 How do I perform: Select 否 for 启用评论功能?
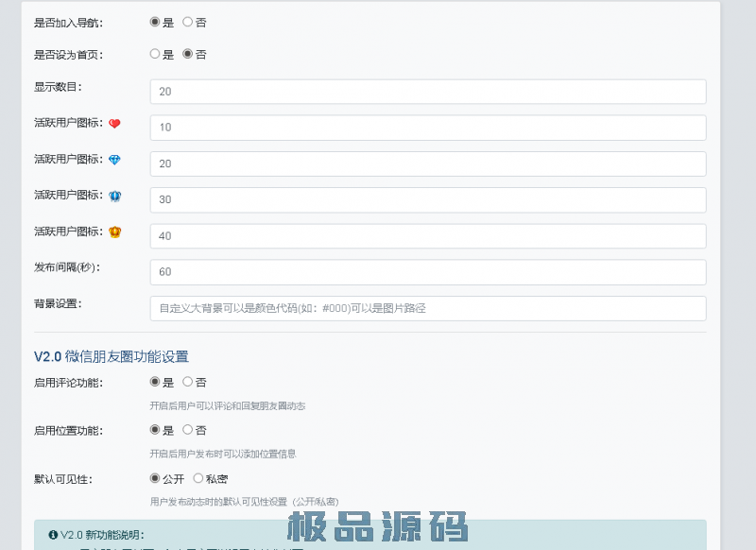[187, 382]
